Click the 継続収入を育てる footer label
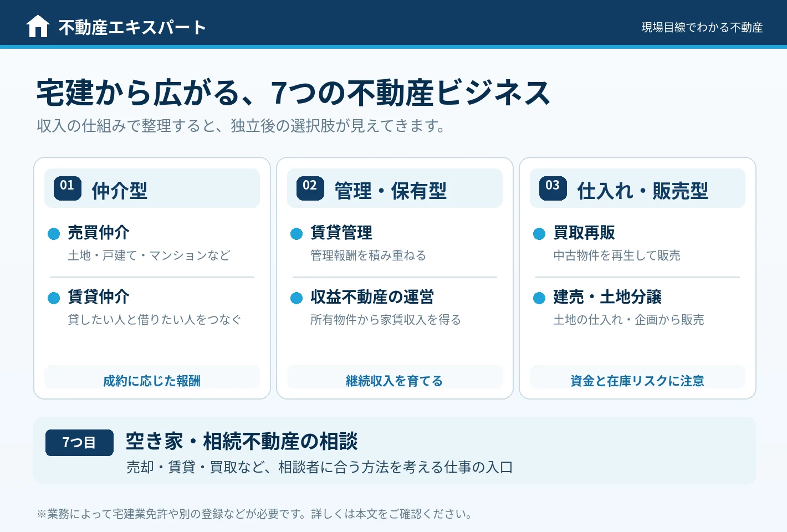This screenshot has height=532, width=787. click(x=395, y=381)
